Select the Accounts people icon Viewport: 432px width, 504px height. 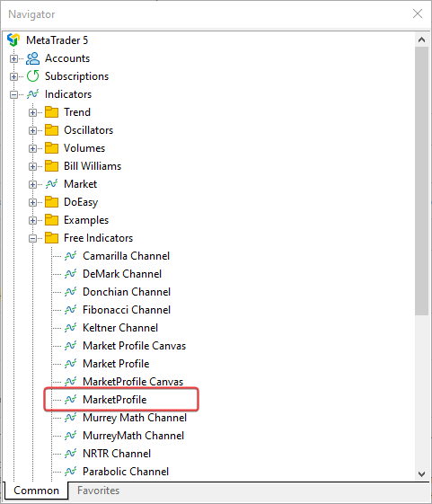click(33, 58)
